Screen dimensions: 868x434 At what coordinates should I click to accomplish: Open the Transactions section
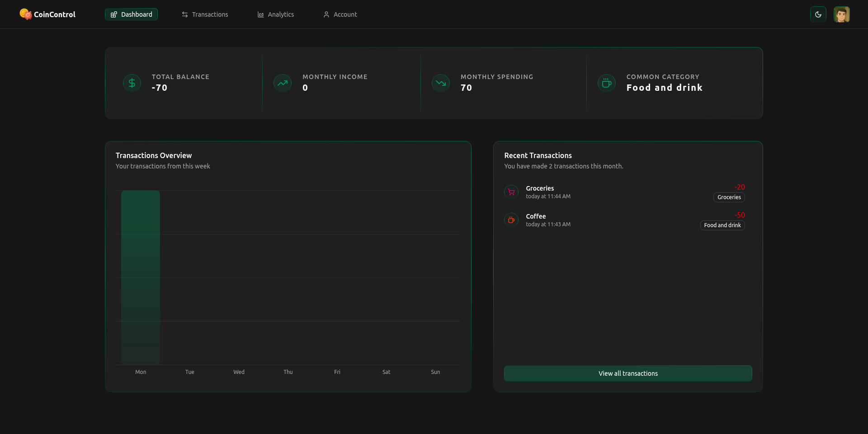click(x=205, y=14)
